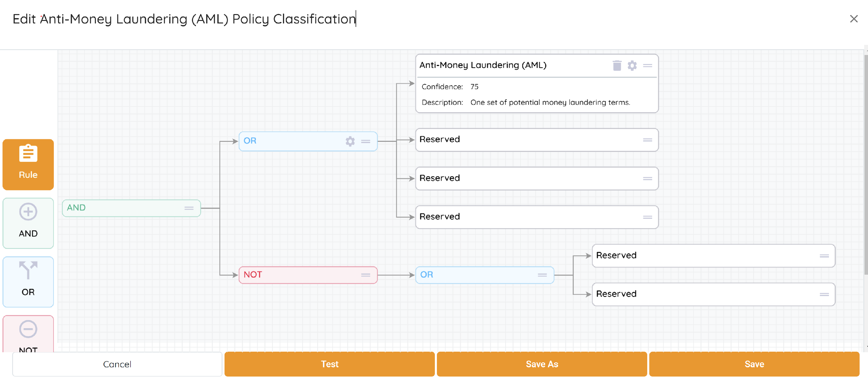Click handle icon on green AND node
The width and height of the screenshot is (868, 378).
click(x=189, y=208)
